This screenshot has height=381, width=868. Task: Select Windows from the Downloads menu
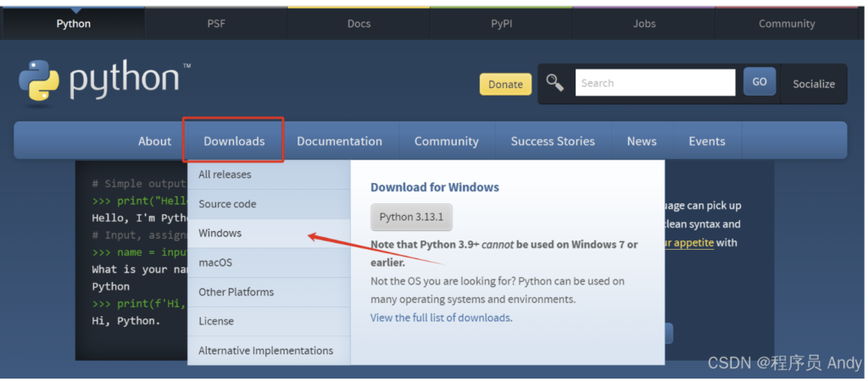220,233
